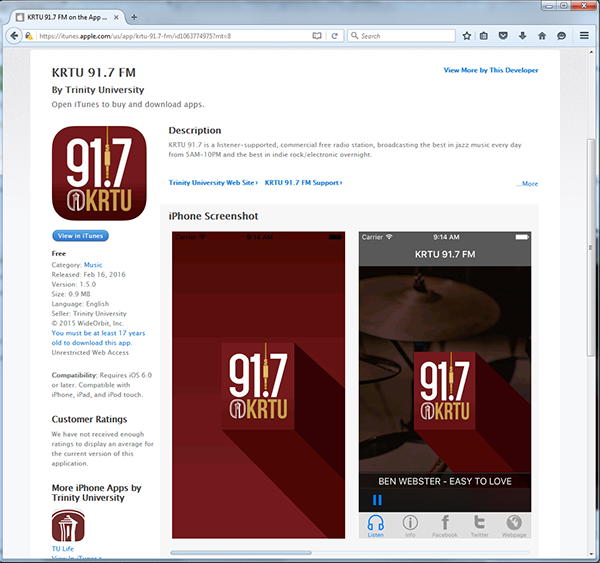The width and height of the screenshot is (600, 563).
Task: Click the 'BEN WEBSTER - EASY TO LOVE' text
Action: click(445, 481)
